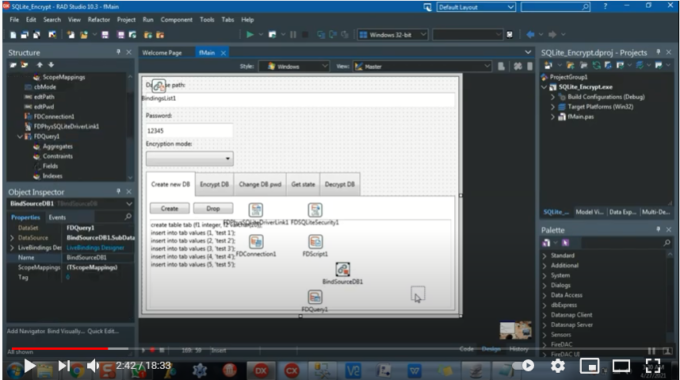Click the YouTube theater mode icon
680x380 pixels.
coord(621,366)
